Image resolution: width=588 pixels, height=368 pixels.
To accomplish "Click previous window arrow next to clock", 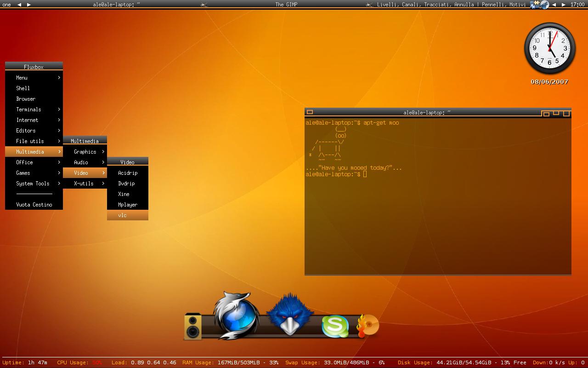I will (554, 5).
